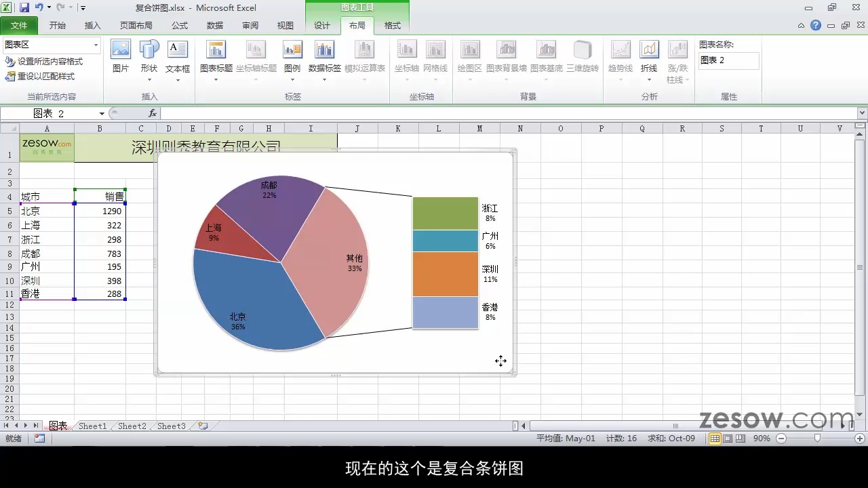Open the 数据标签 (Data Labels) options

coord(325,61)
